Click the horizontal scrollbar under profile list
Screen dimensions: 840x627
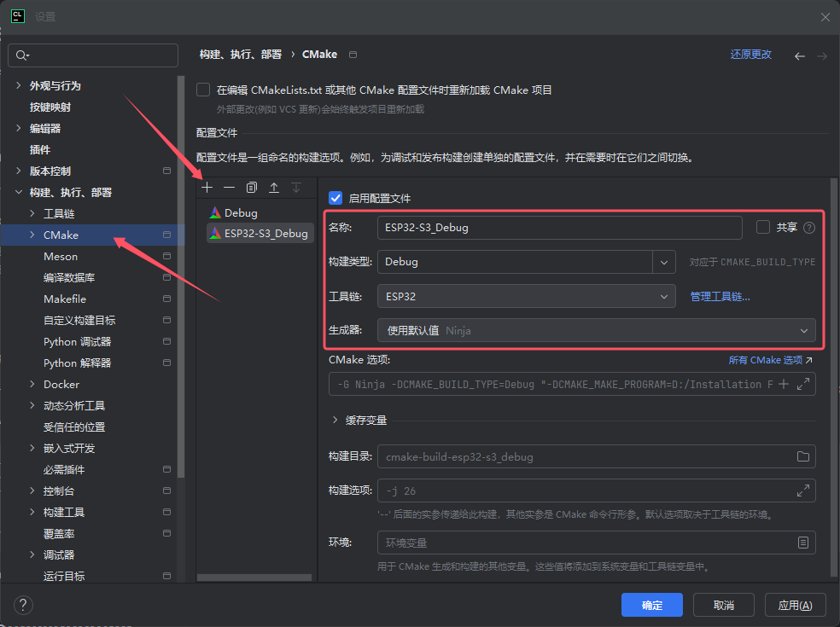[x=254, y=578]
